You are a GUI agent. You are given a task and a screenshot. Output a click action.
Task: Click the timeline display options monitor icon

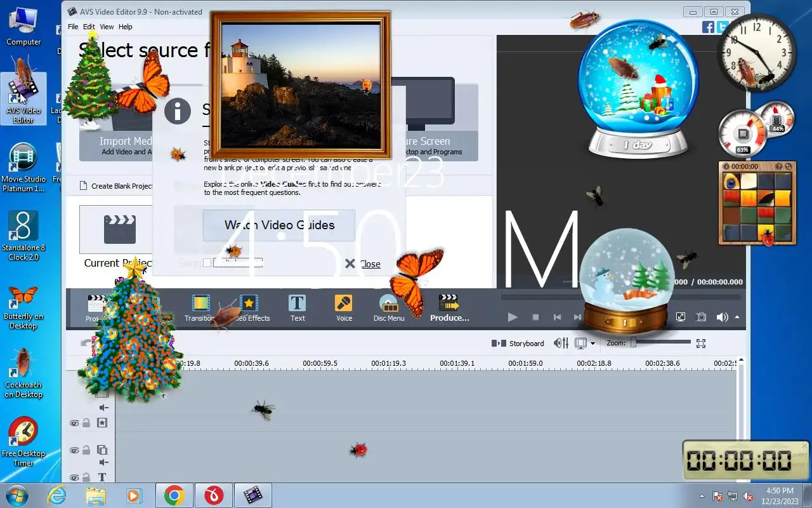coord(580,344)
